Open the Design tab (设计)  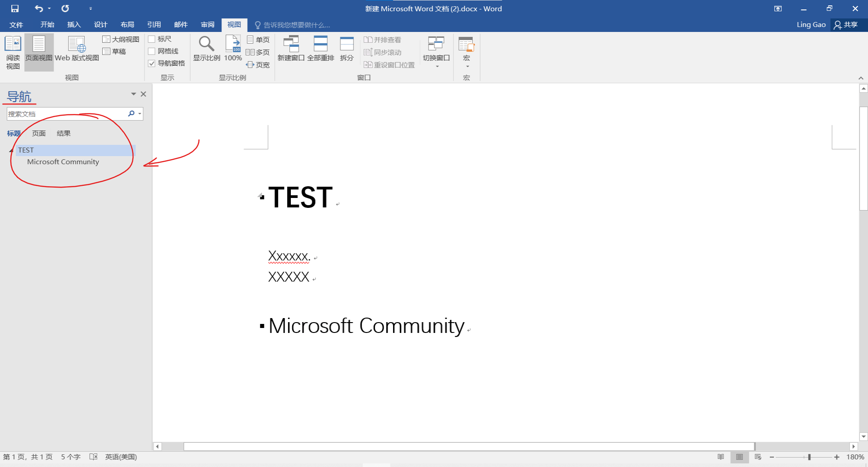(100, 25)
